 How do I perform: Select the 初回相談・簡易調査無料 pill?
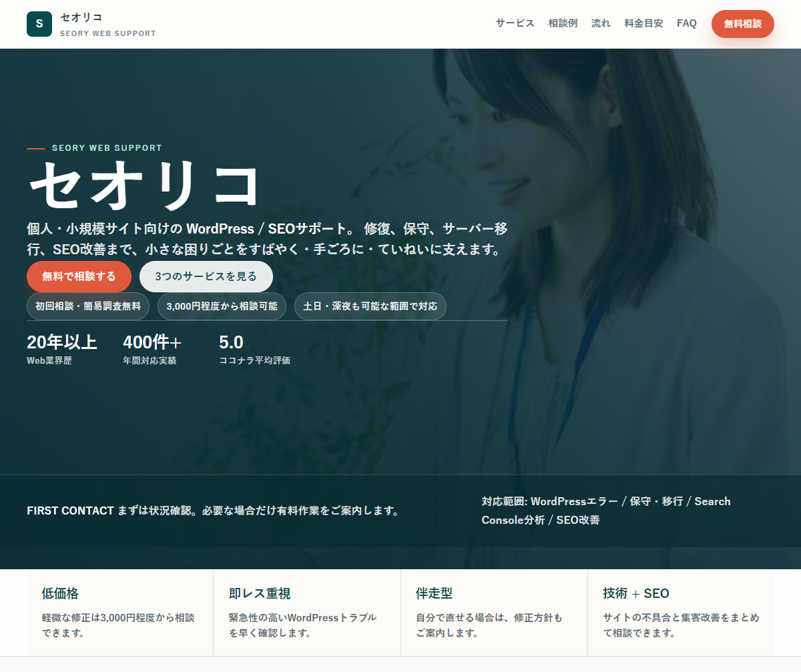[88, 306]
